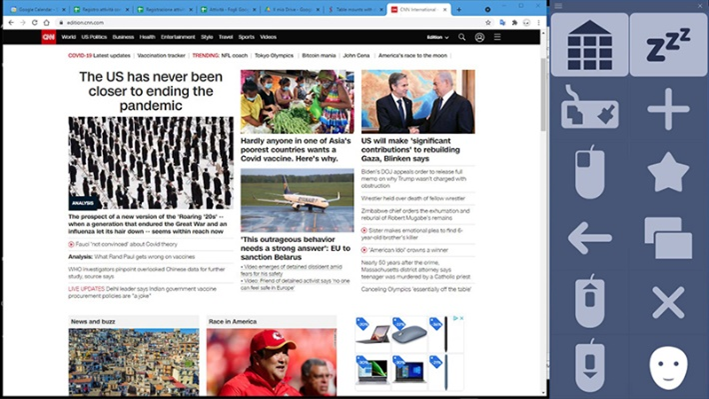Activate the sleep Zzz icon
Screen dimensions: 709x399
pyautogui.click(x=668, y=45)
